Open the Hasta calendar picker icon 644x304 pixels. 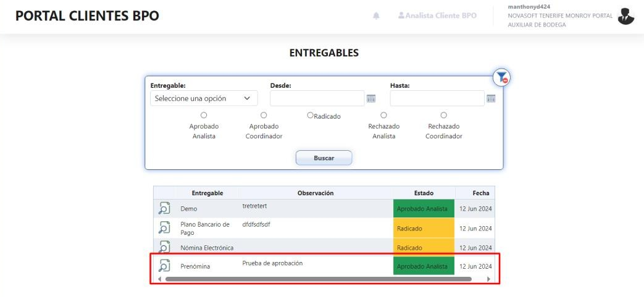491,98
